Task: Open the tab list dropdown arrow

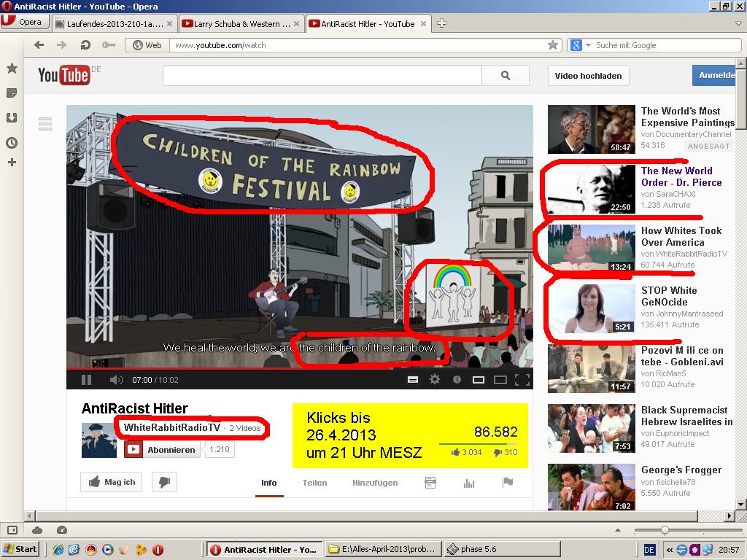Action: coord(738,23)
